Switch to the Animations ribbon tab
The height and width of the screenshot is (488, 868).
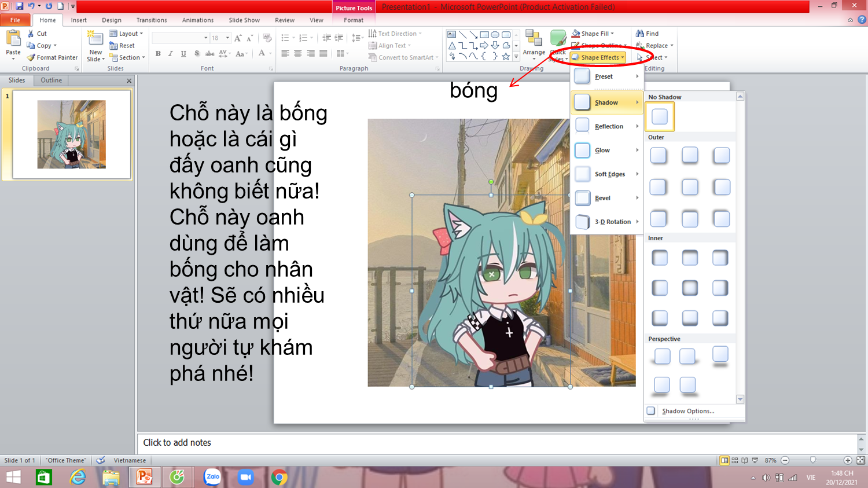[198, 20]
